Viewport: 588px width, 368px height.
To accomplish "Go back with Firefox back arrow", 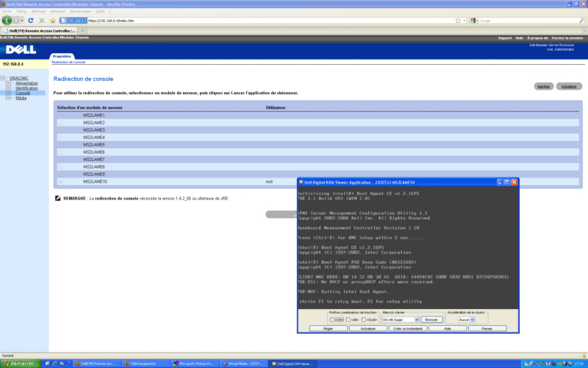I will click(x=7, y=21).
